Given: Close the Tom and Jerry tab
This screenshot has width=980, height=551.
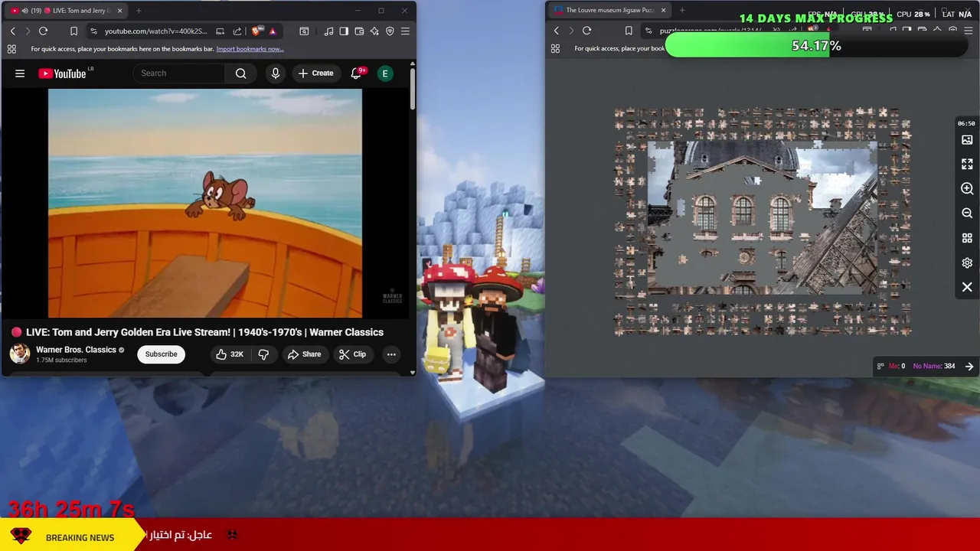Looking at the screenshot, I should (119, 11).
